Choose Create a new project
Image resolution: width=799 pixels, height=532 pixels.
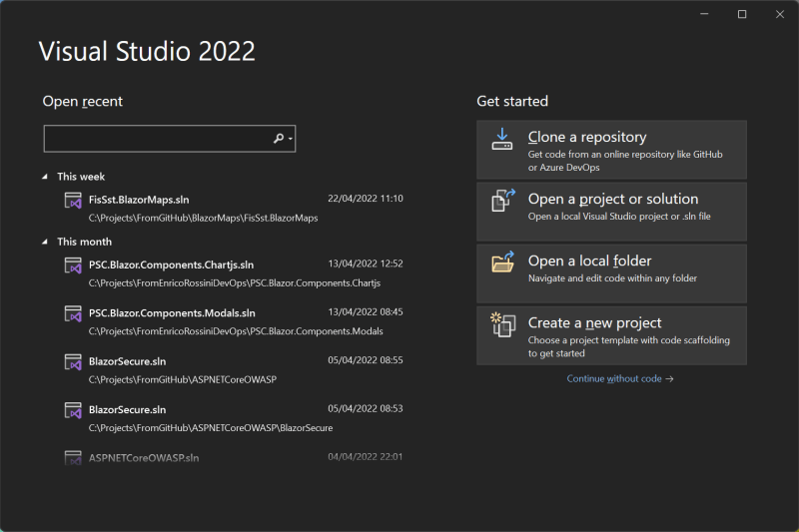pos(611,336)
